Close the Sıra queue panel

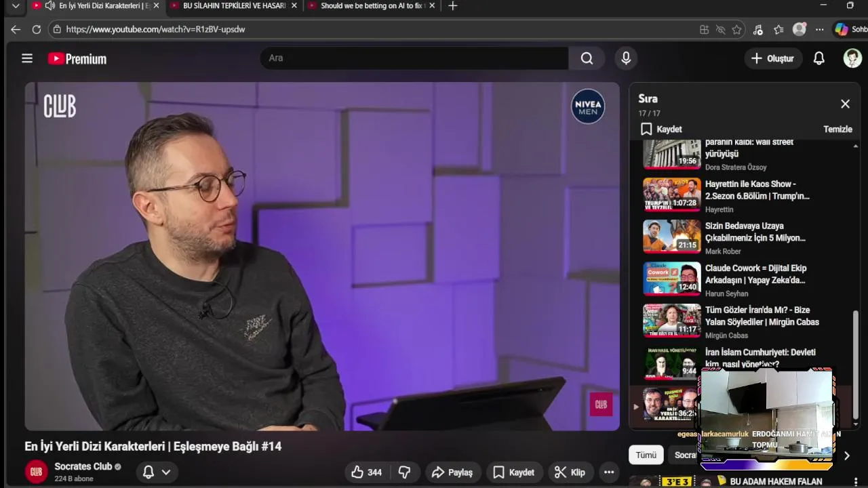pos(845,104)
